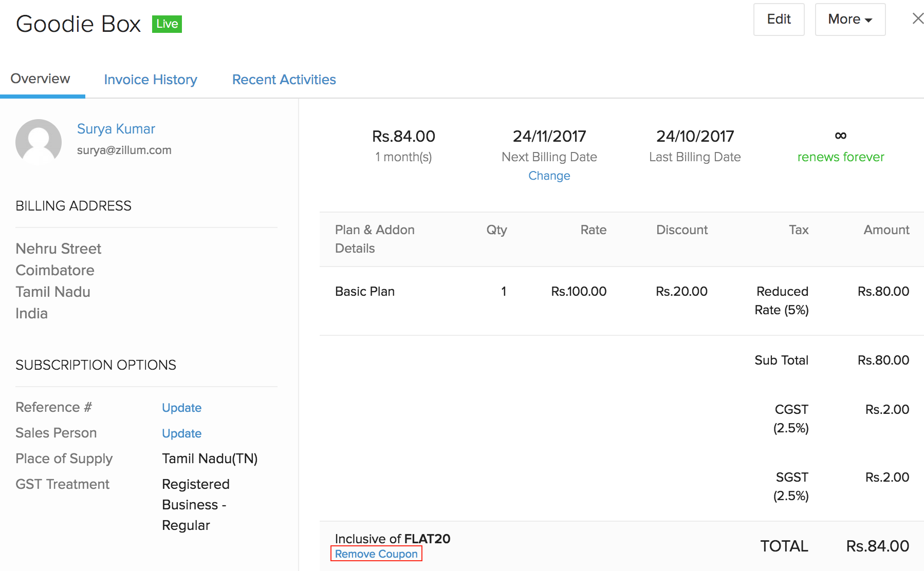Switch to the Invoice History tab
The height and width of the screenshot is (571, 924).
click(151, 80)
